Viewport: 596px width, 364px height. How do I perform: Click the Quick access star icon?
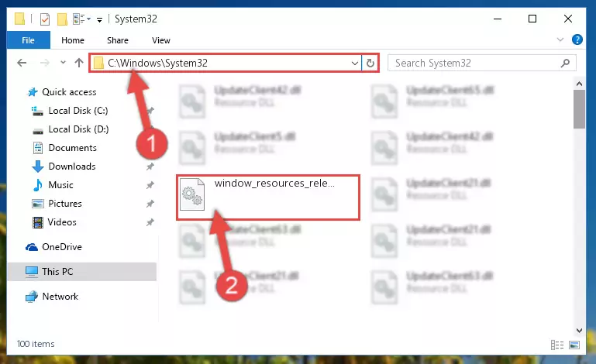point(33,92)
